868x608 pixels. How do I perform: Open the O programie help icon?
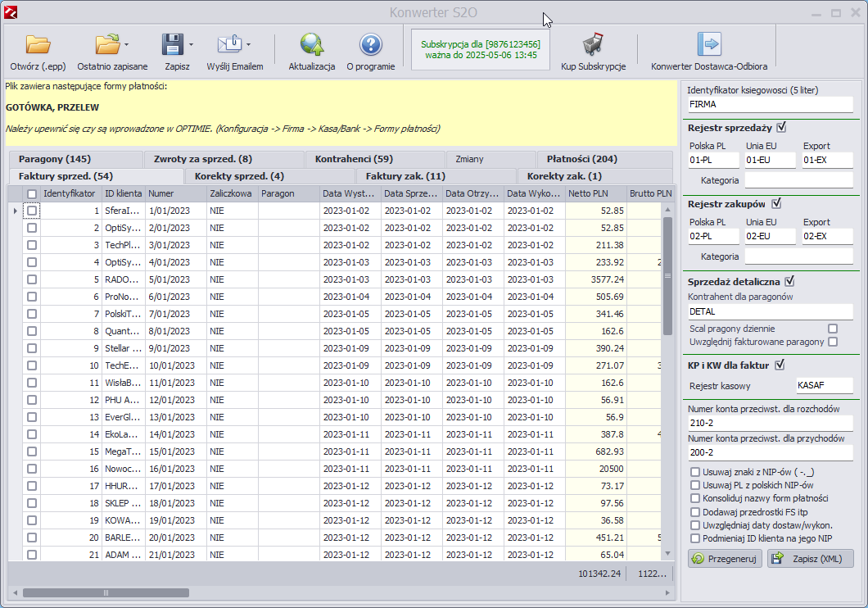370,45
